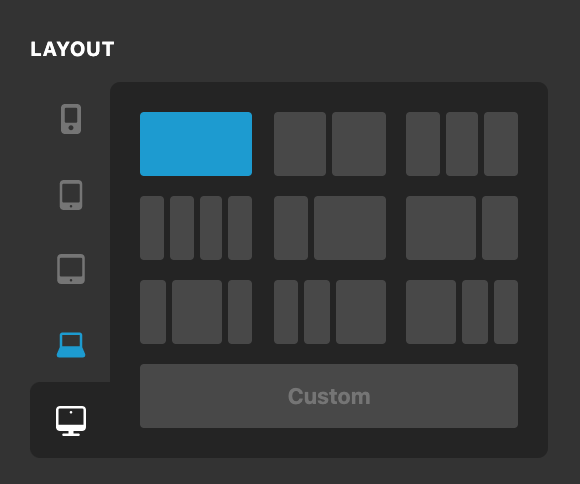The width and height of the screenshot is (580, 484).
Task: Click the wide center block of narrow-wide-narrow layout
Action: [197, 312]
